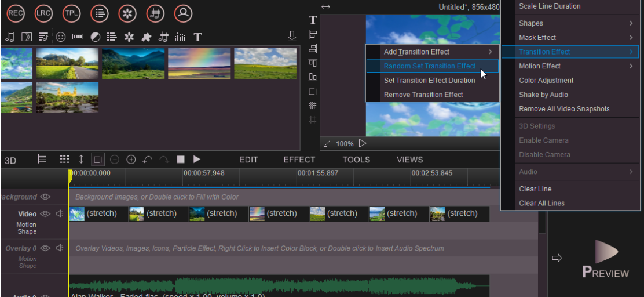Screen dimensions: 644x297
Task: Toggle the dense grid icon beside preview
Action: pos(313,106)
